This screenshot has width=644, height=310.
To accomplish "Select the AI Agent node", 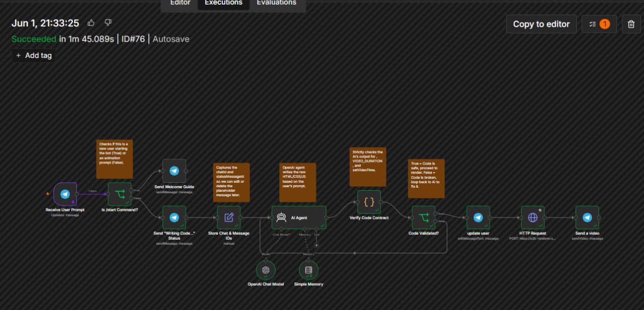I will pyautogui.click(x=299, y=217).
